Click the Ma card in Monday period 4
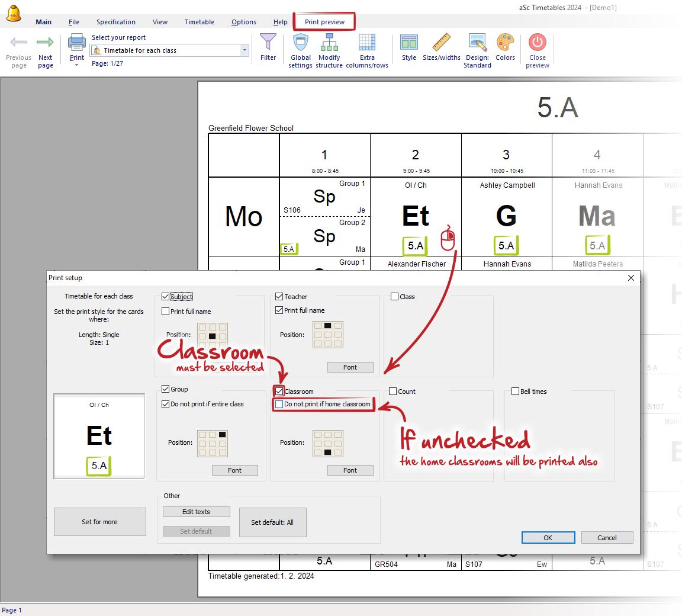Viewport: 682px width, 616px height. pyautogui.click(x=597, y=217)
